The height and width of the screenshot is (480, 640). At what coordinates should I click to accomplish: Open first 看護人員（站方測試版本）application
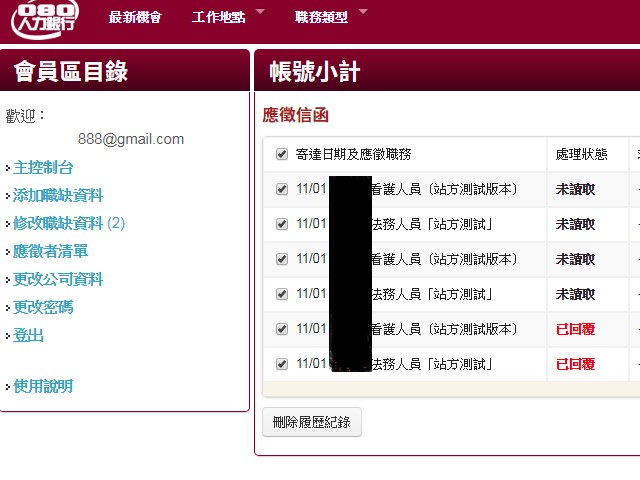444,189
